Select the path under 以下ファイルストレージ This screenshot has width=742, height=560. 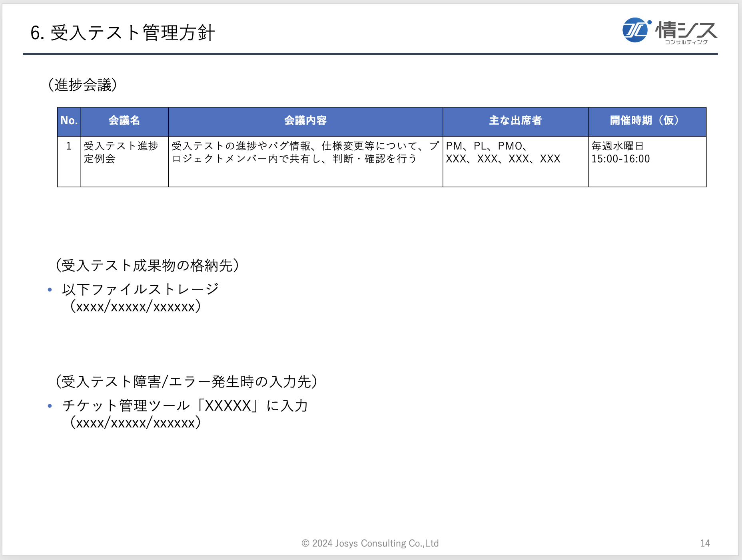(x=136, y=306)
